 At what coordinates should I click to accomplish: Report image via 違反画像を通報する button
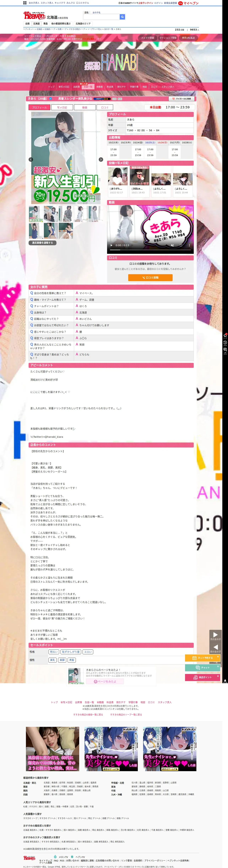(x=42, y=243)
